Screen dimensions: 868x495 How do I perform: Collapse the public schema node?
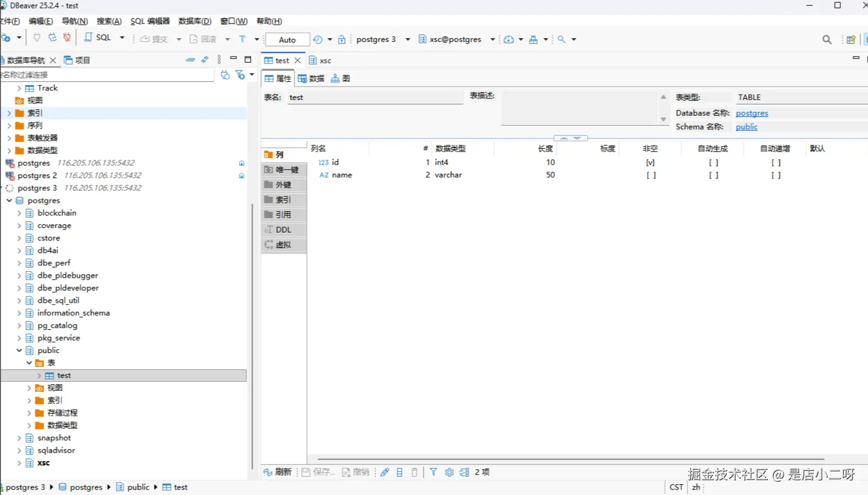point(19,350)
